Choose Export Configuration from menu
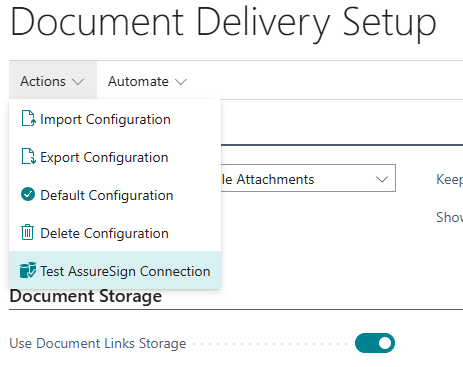This screenshot has width=463, height=367. coord(115,157)
